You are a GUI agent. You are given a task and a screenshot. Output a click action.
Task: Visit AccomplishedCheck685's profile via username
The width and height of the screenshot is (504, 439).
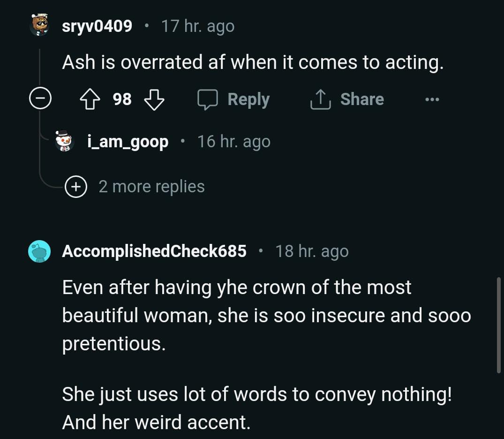coord(154,251)
